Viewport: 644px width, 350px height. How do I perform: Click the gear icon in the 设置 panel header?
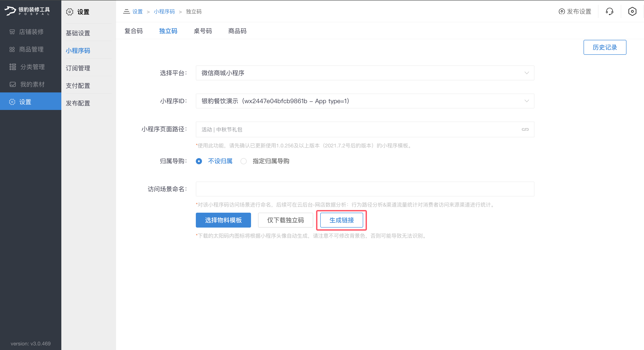[70, 12]
